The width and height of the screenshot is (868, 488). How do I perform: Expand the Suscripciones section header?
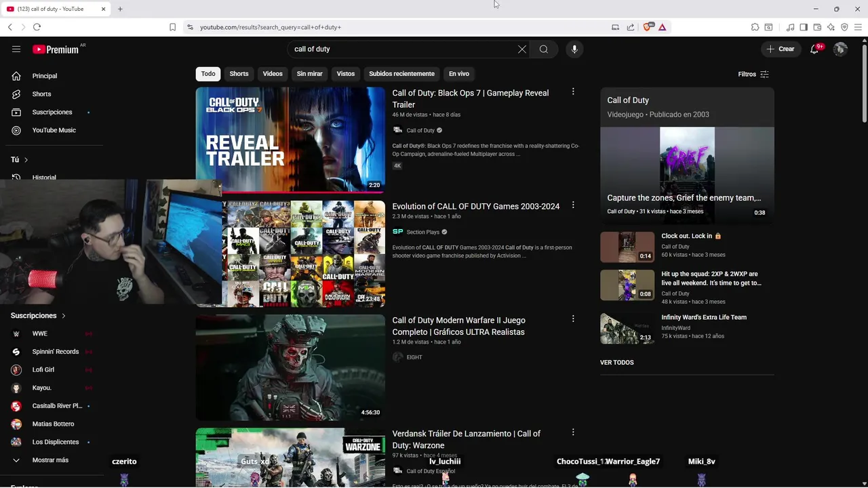(39, 316)
